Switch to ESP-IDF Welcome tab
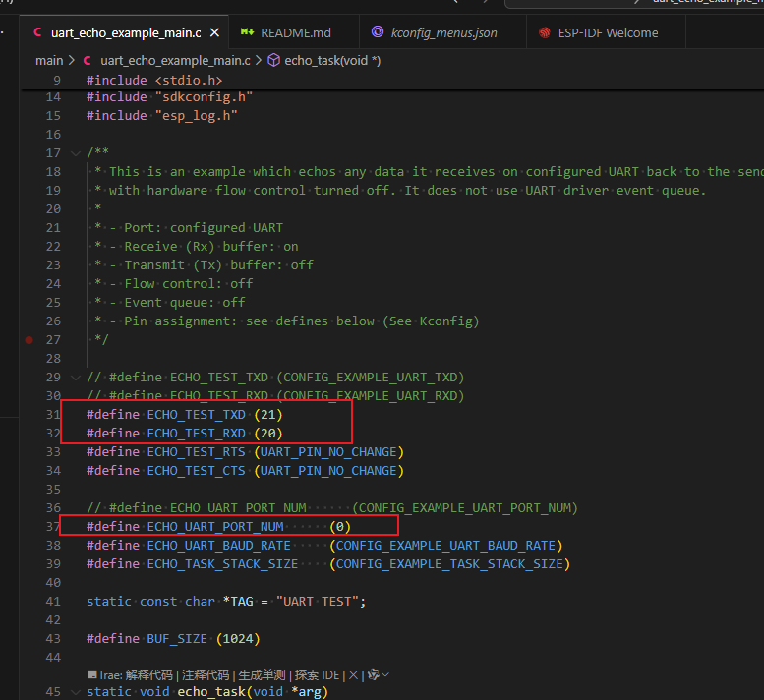 608,33
